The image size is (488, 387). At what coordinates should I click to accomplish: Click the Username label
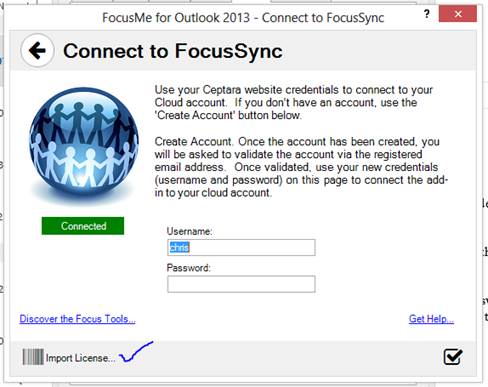189,231
